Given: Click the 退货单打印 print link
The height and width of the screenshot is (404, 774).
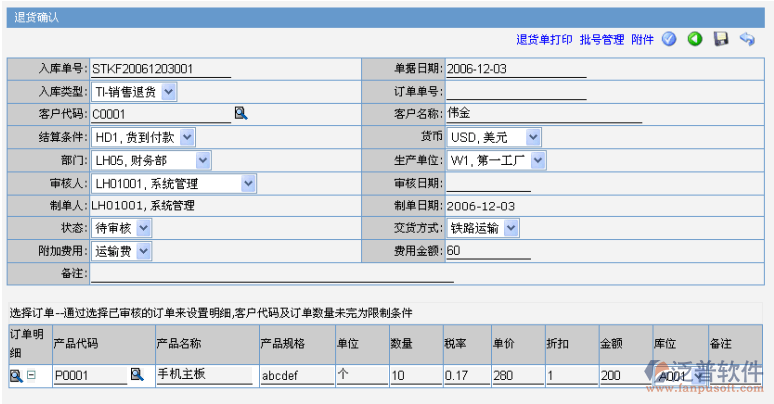Looking at the screenshot, I should [x=544, y=40].
